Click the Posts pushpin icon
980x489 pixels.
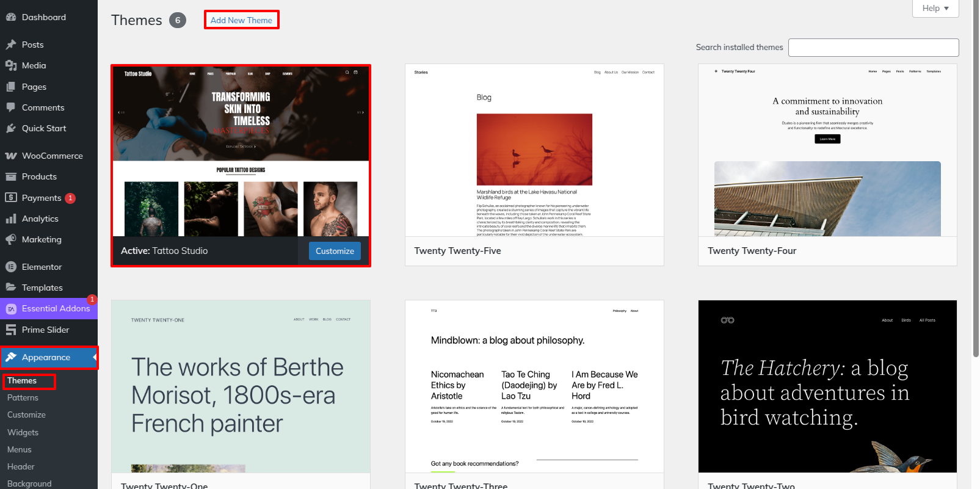(10, 45)
